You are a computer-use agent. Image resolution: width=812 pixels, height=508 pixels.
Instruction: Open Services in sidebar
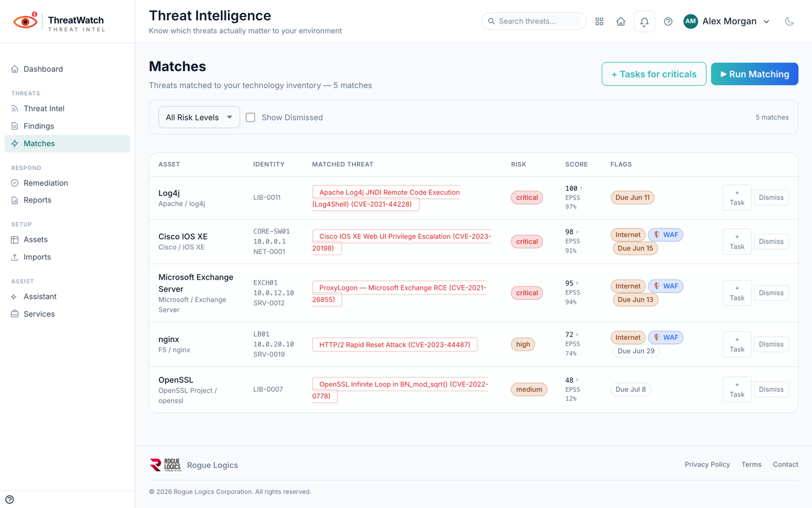click(x=67, y=314)
